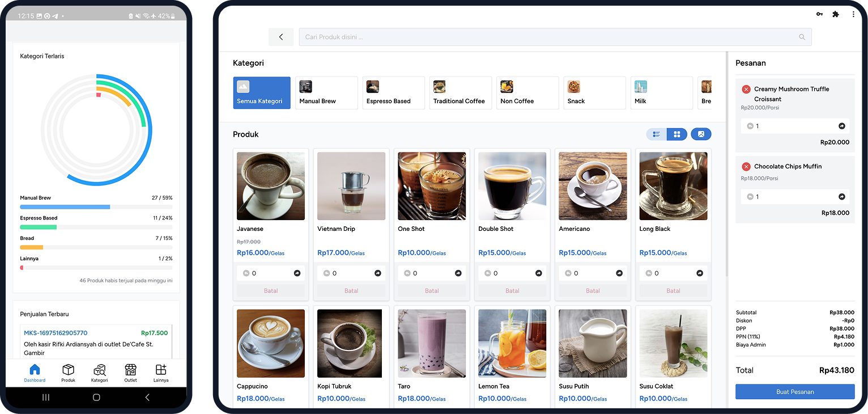The image size is (868, 414).
Task: Click the back arrow beside search bar
Action: pos(281,37)
